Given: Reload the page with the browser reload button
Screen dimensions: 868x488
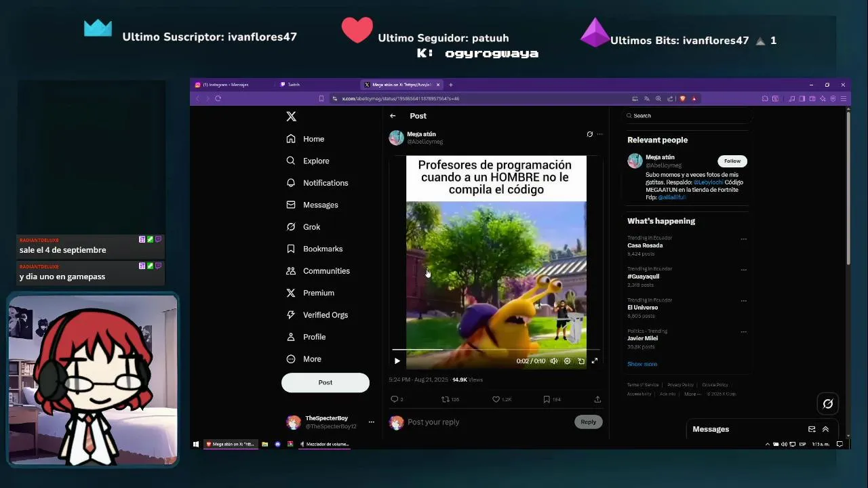Looking at the screenshot, I should [x=218, y=98].
